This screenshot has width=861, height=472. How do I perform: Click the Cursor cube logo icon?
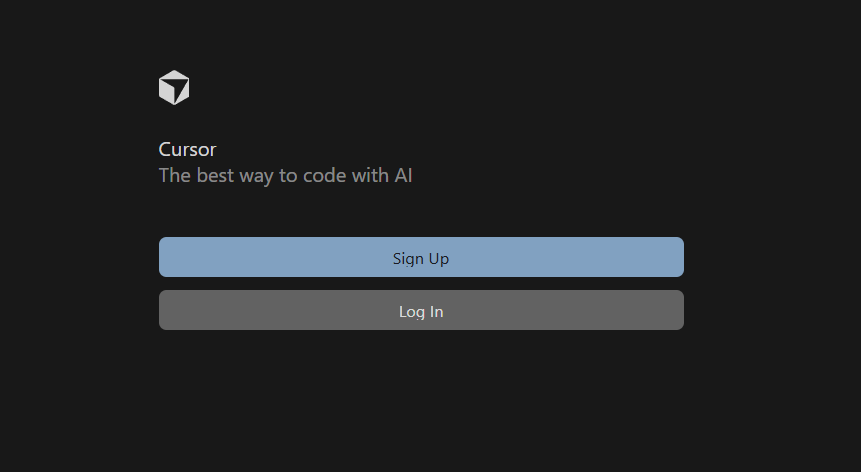(x=174, y=88)
